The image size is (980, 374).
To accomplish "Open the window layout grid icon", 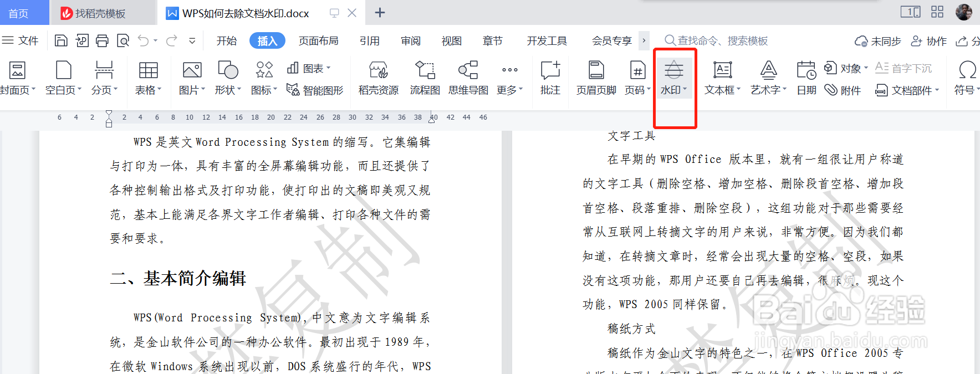I will 937,12.
